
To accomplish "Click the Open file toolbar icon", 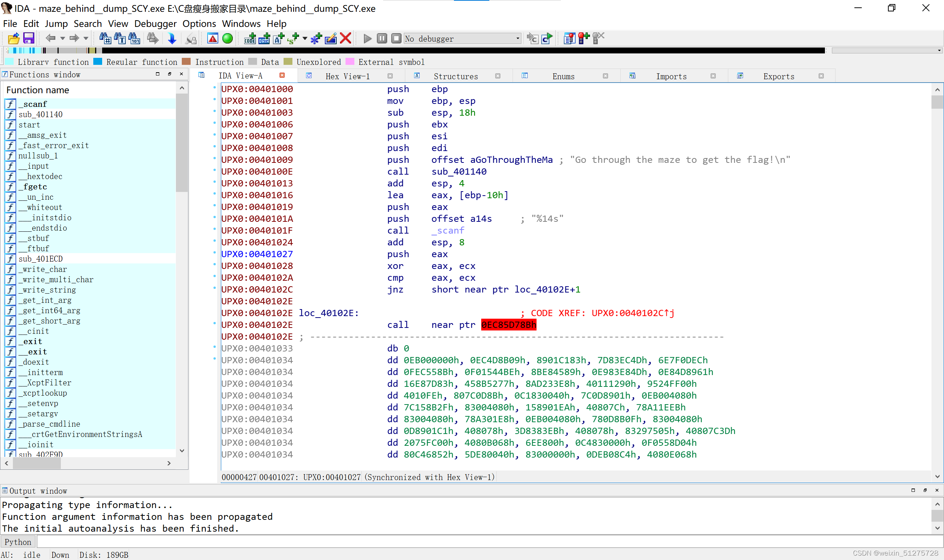I will click(x=14, y=38).
